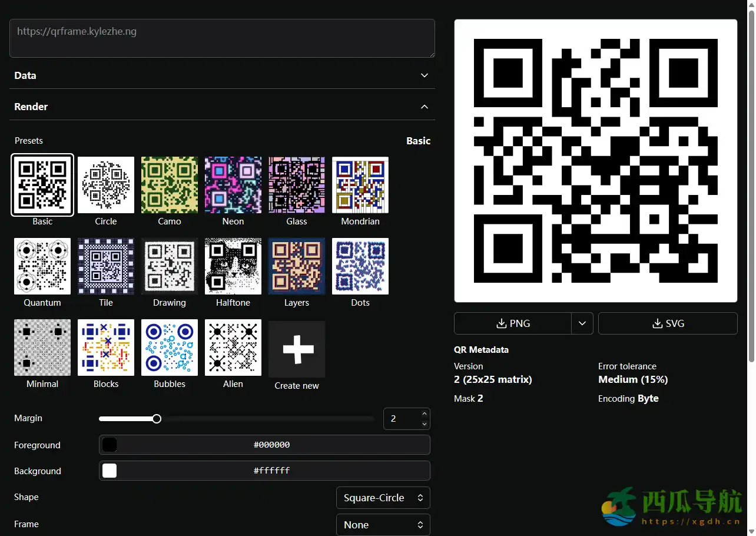The width and height of the screenshot is (756, 536).
Task: Expand the Data section
Action: pos(424,75)
